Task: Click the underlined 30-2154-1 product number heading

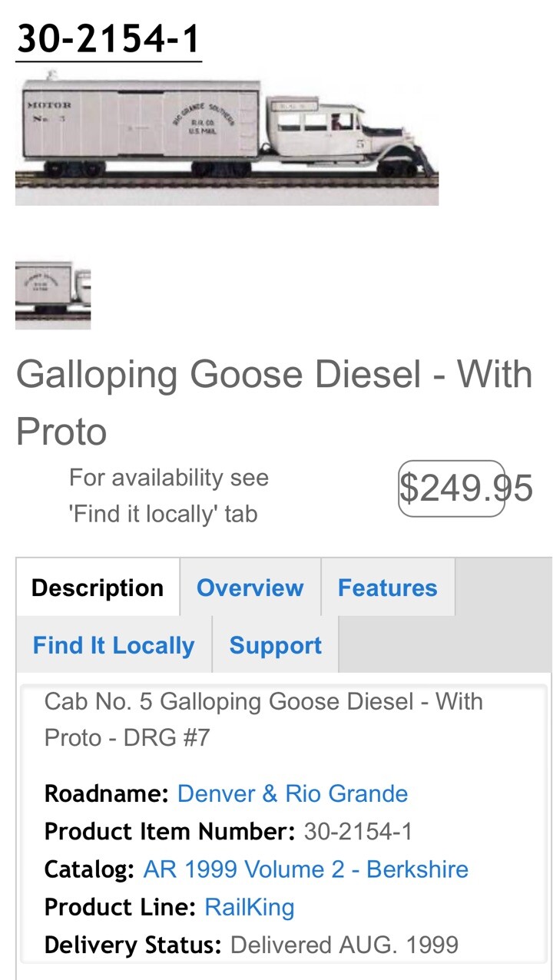Action: (108, 37)
